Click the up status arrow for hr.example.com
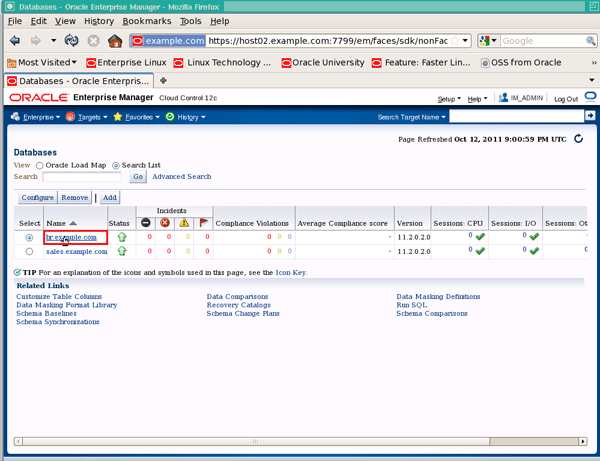Screen dimensions: 600x461 pos(122,237)
